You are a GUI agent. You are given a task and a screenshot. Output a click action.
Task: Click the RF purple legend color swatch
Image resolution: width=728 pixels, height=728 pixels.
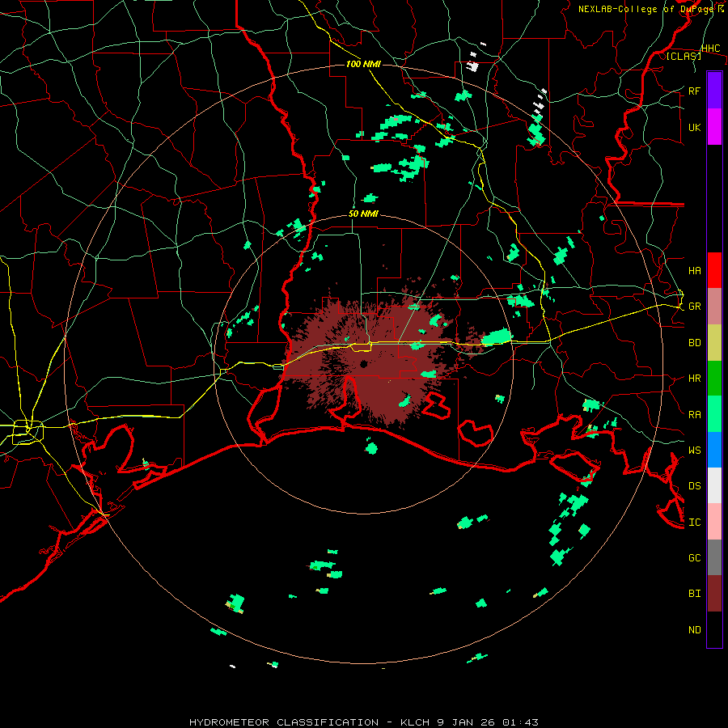click(714, 91)
